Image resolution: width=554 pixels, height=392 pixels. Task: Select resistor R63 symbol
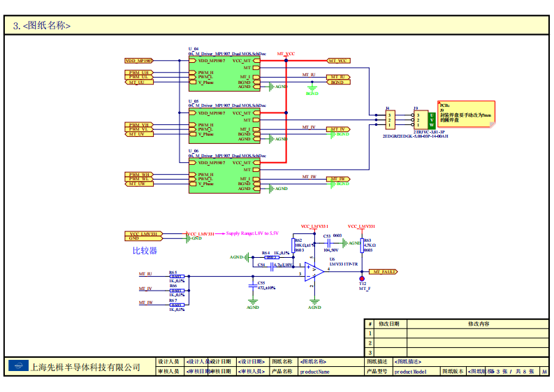[x=362, y=245]
